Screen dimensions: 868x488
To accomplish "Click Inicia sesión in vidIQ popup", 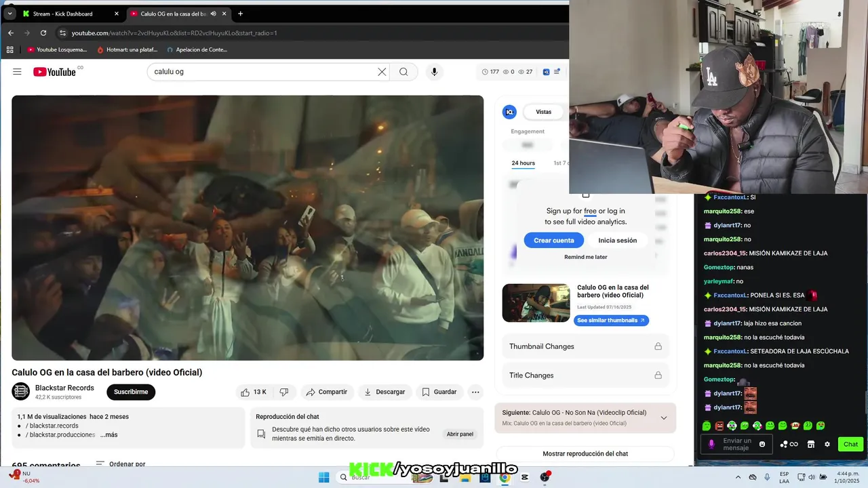I will (617, 241).
